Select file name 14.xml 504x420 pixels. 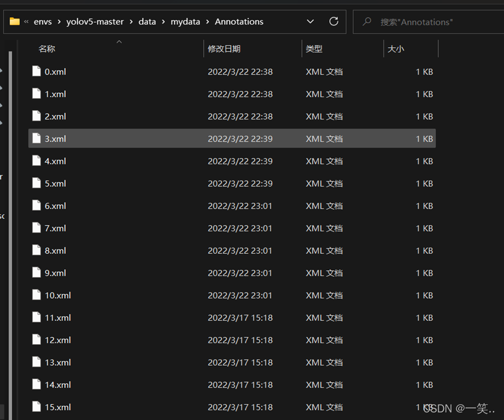[x=58, y=384]
